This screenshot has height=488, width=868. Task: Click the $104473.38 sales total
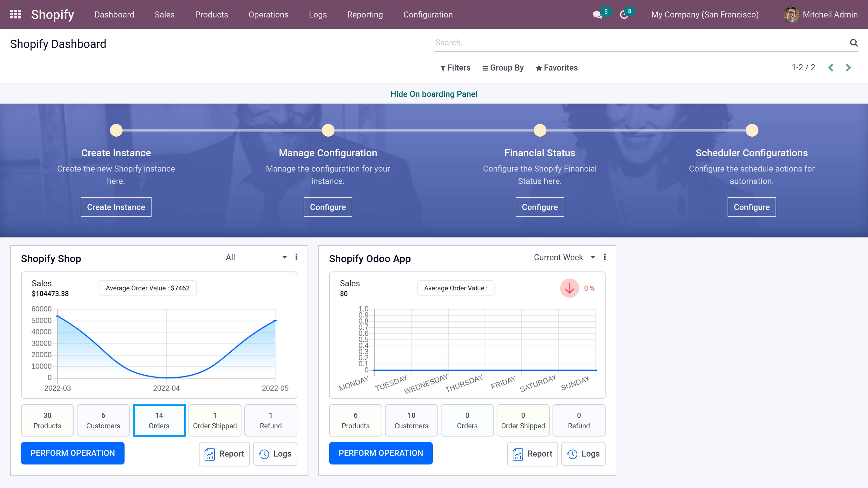click(50, 294)
